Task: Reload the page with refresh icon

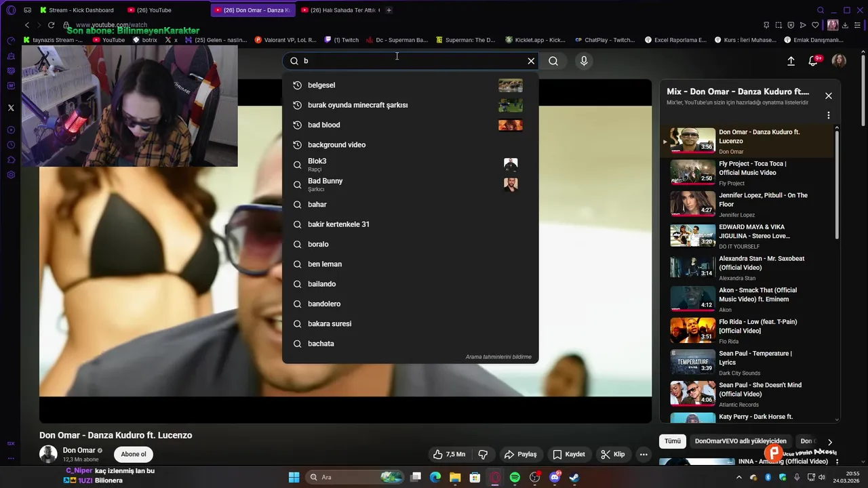Action: (51, 25)
